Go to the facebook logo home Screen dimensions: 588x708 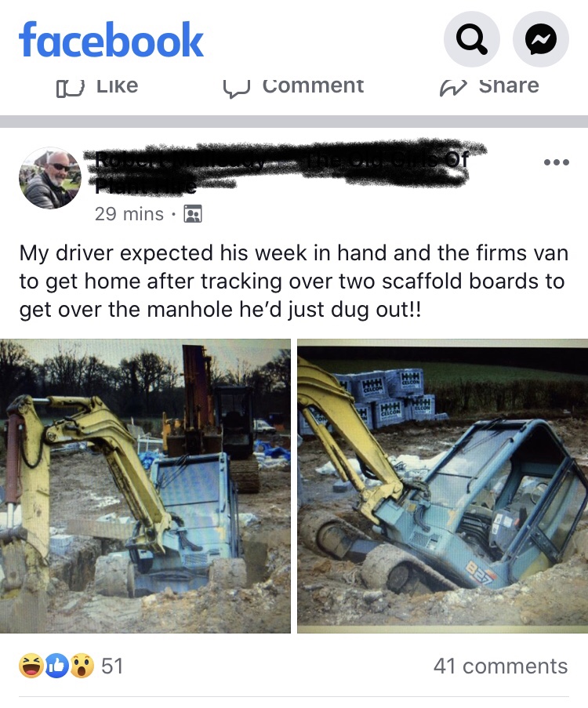tap(111, 40)
